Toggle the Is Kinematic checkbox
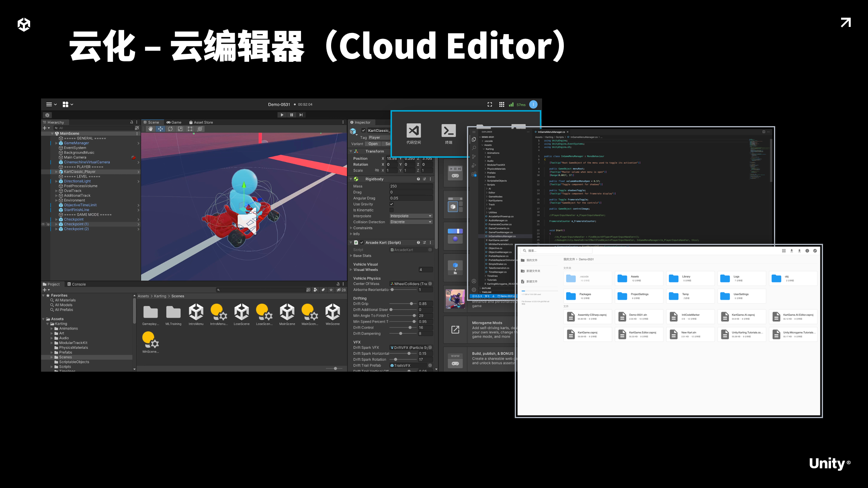Viewport: 868px width, 488px height. point(391,210)
